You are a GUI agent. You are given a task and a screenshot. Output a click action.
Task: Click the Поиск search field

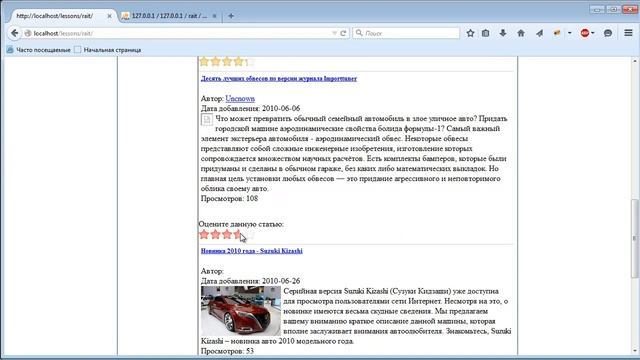coord(406,33)
